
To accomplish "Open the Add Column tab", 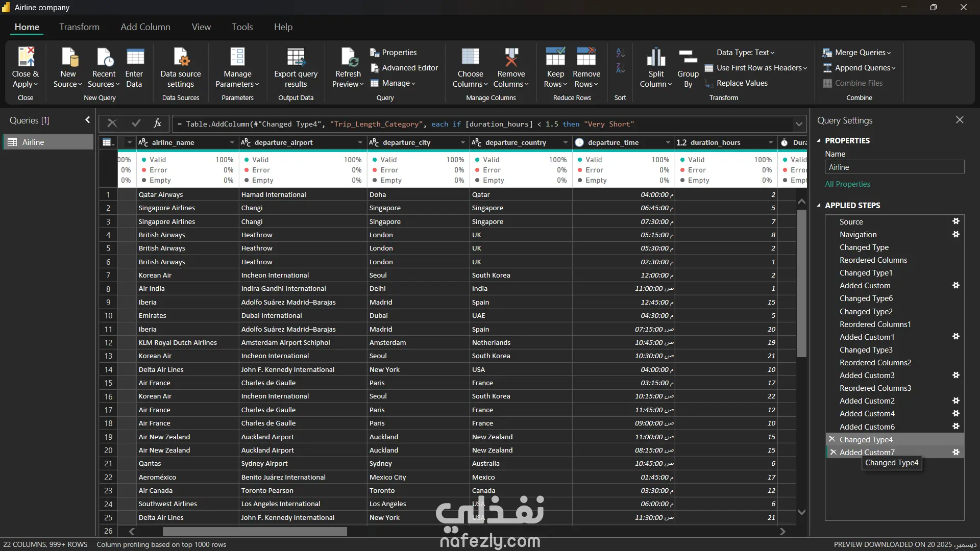I will (x=145, y=27).
